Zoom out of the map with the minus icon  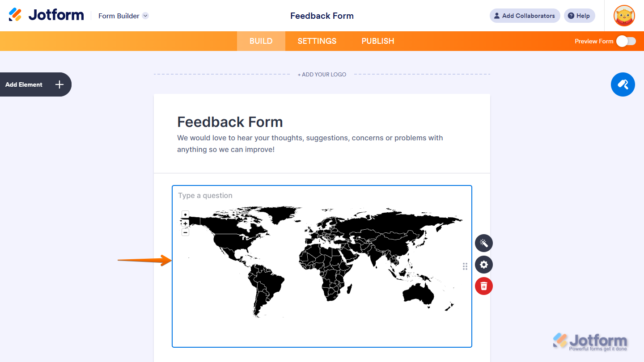click(x=185, y=232)
